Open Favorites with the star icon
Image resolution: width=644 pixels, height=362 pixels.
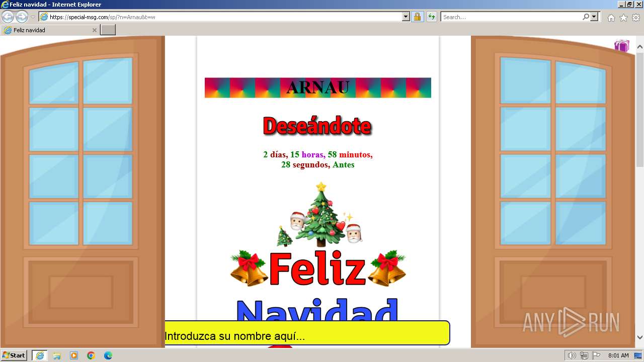(x=623, y=18)
